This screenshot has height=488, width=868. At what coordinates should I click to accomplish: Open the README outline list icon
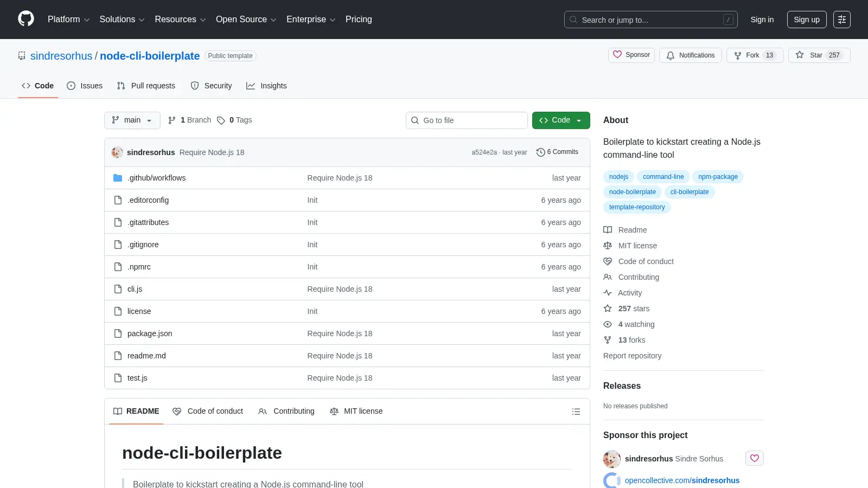coord(576,412)
